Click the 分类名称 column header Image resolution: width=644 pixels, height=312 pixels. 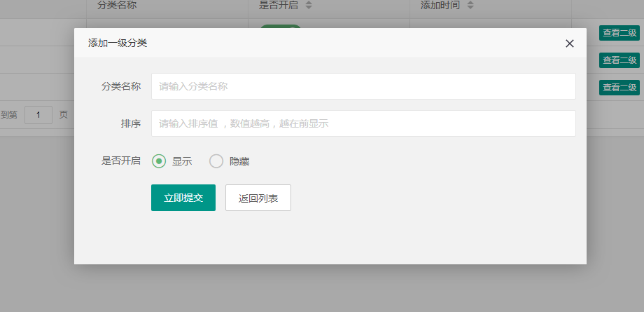(117, 6)
